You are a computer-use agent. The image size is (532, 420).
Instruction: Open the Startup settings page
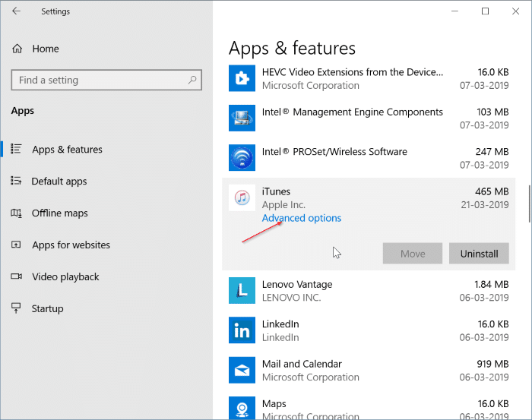[x=47, y=309]
